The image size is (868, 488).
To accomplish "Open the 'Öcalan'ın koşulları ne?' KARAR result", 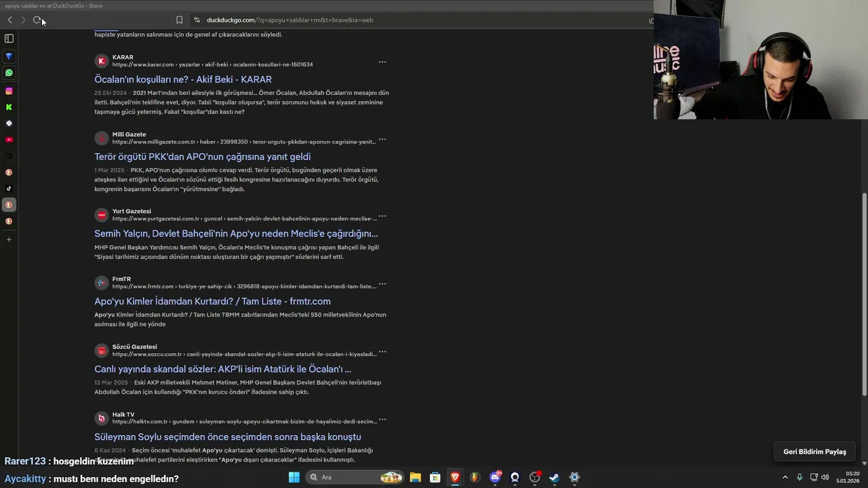I will pyautogui.click(x=183, y=79).
